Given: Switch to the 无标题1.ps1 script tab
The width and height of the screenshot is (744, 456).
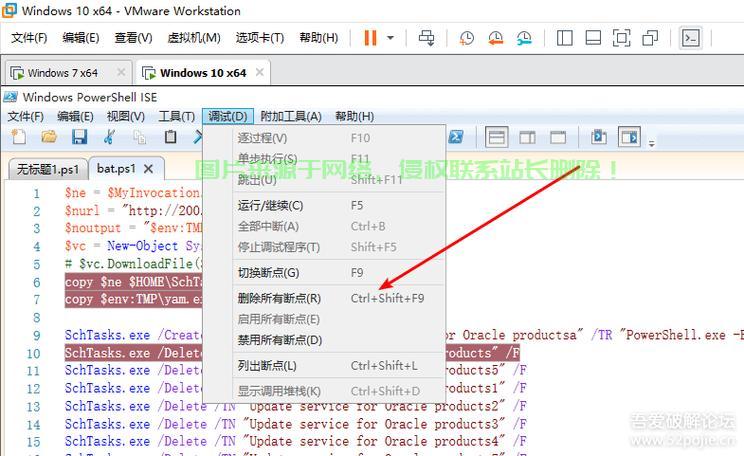Looking at the screenshot, I should 48,169.
